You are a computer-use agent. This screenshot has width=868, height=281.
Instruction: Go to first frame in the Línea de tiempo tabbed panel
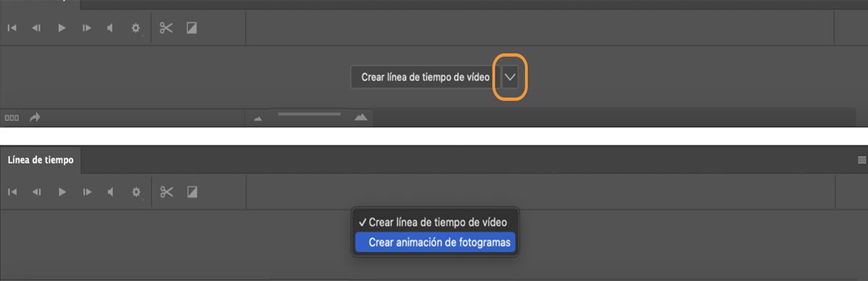tap(12, 192)
